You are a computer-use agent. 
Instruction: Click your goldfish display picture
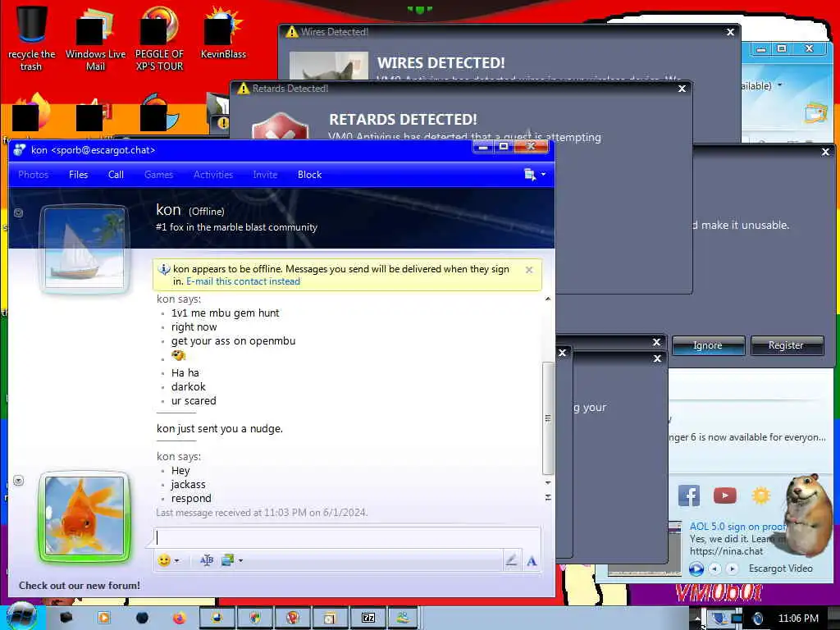click(x=84, y=516)
